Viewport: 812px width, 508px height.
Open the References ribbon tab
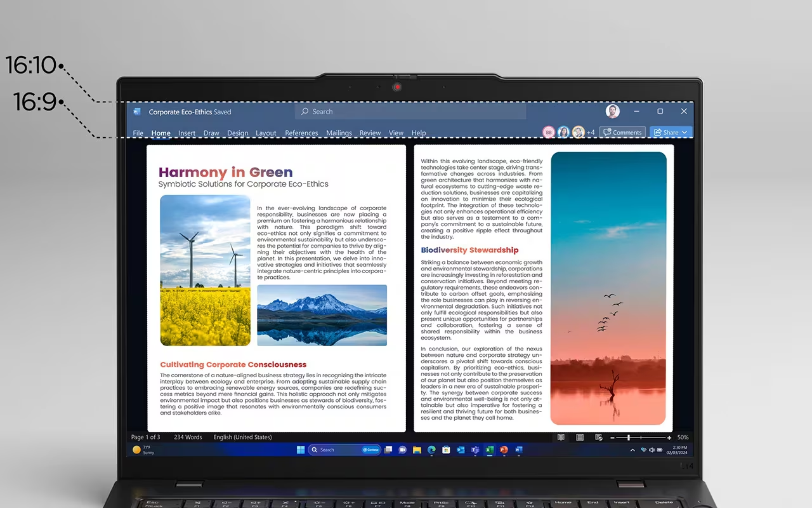click(x=301, y=133)
